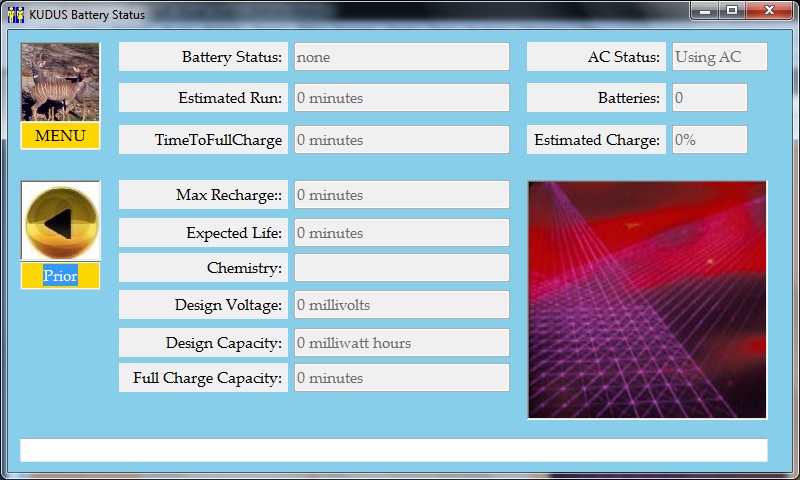800x480 pixels.
Task: Minimize the KUDUS Battery Status window
Action: (706, 10)
